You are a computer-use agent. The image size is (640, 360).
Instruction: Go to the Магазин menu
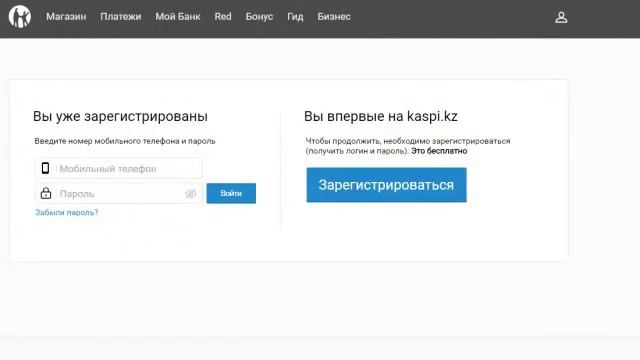pyautogui.click(x=66, y=17)
